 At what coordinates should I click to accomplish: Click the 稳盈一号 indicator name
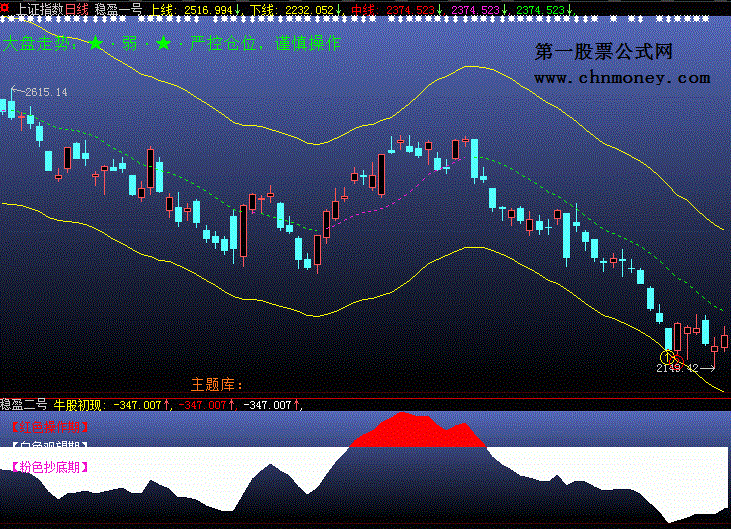pos(118,9)
